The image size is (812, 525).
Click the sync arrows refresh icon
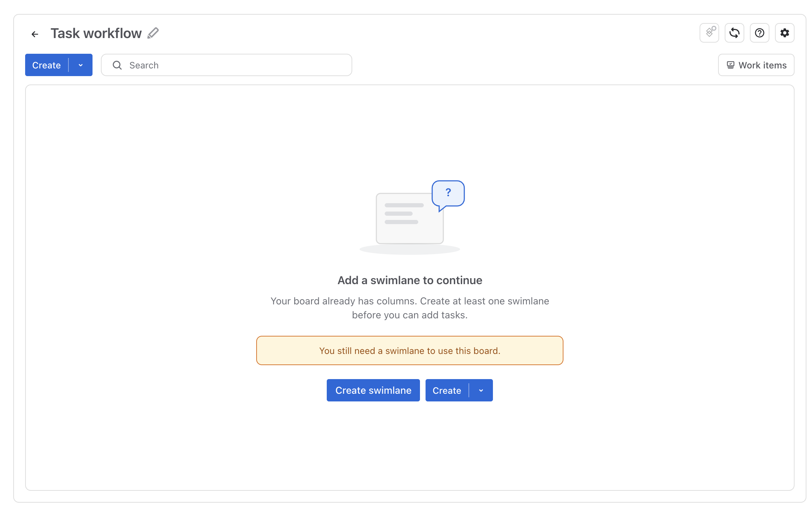734,33
